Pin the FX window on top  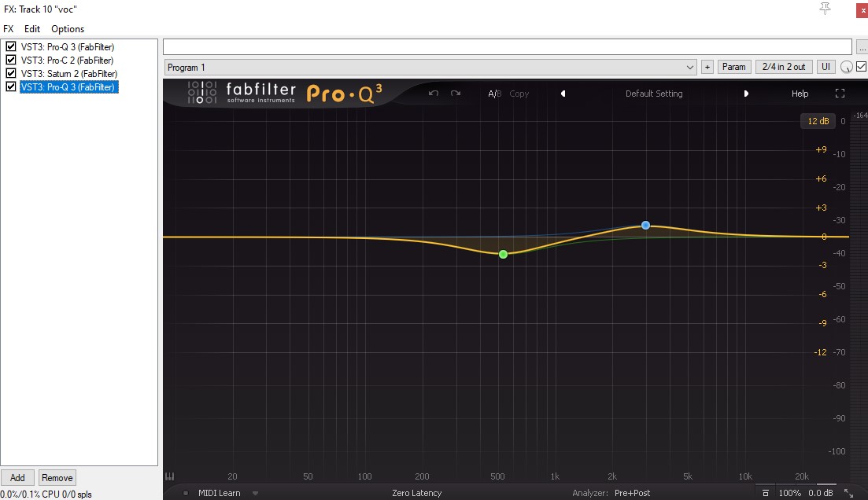(x=825, y=9)
